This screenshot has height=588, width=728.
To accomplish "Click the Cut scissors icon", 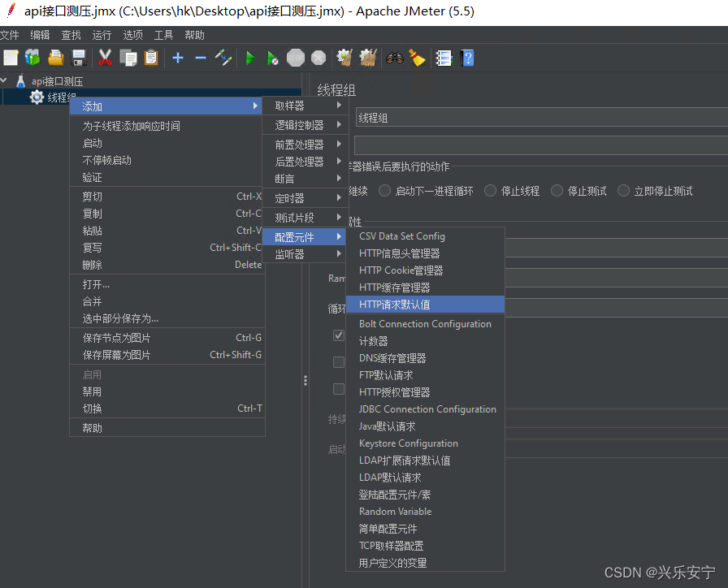I will (105, 58).
